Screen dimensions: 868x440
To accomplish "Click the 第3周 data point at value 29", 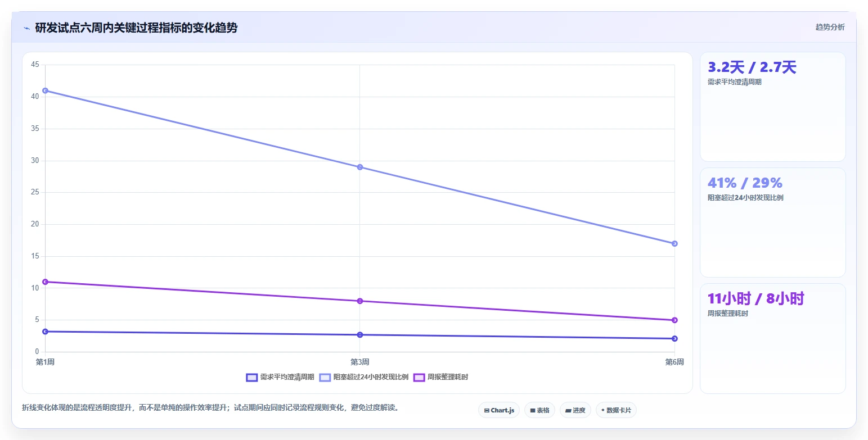I will pyautogui.click(x=360, y=167).
